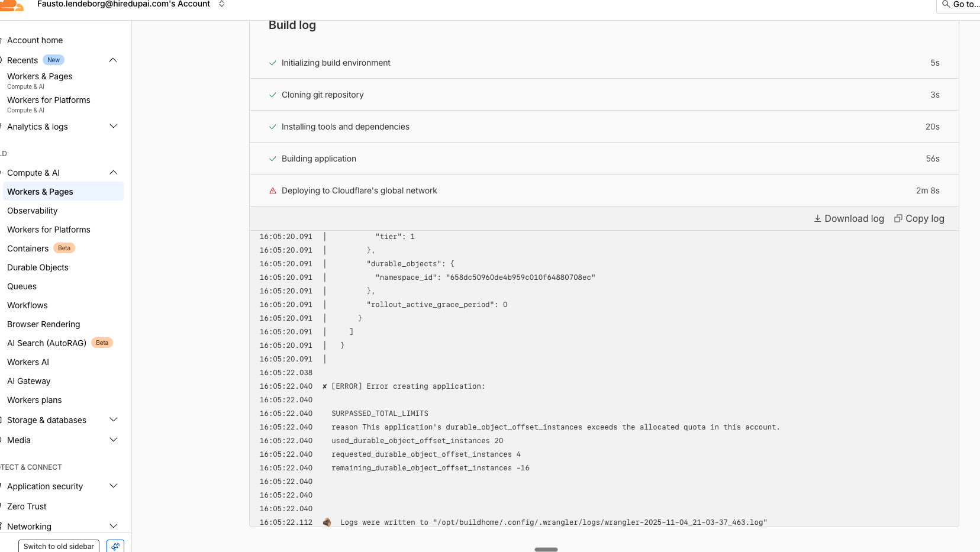Click Switch to old sidebar button
The image size is (980, 552).
point(59,546)
